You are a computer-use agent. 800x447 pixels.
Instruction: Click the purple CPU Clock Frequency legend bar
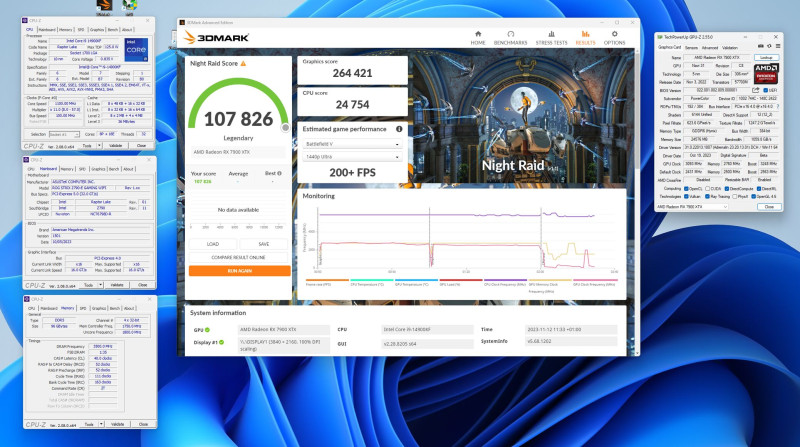(x=505, y=280)
